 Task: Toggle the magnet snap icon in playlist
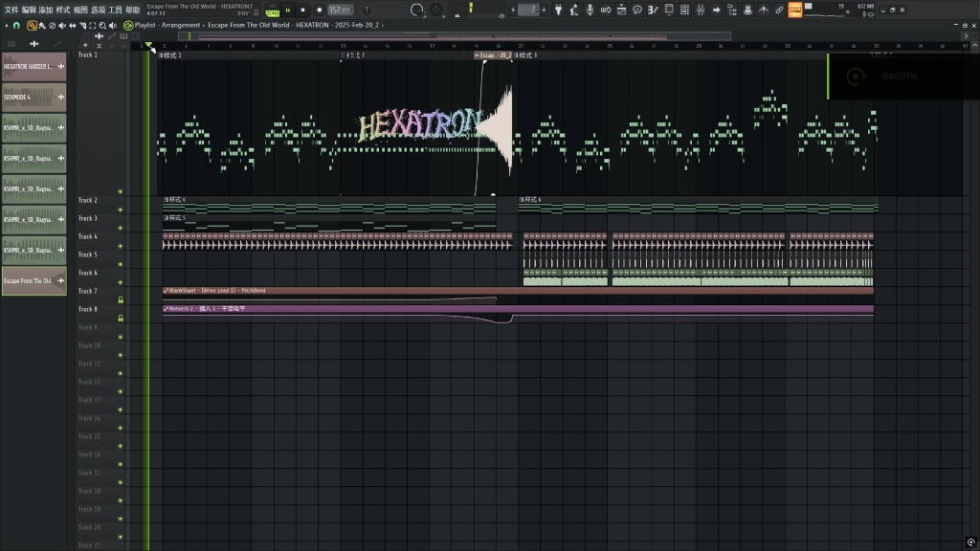[x=16, y=26]
